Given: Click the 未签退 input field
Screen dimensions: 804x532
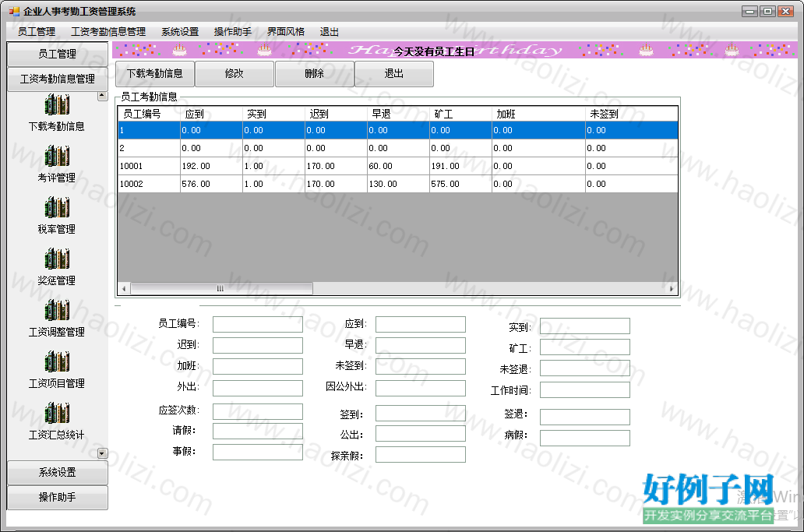Looking at the screenshot, I should click(x=584, y=368).
